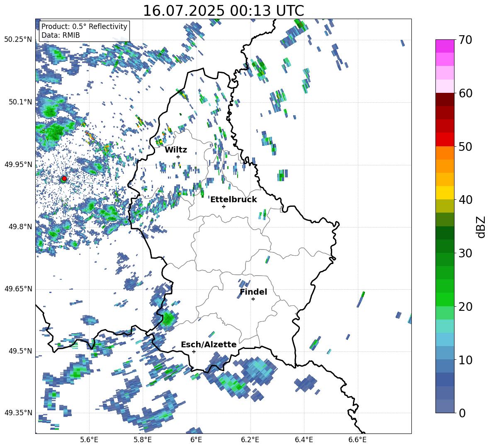Click the Ettelbruck city label

pos(233,200)
